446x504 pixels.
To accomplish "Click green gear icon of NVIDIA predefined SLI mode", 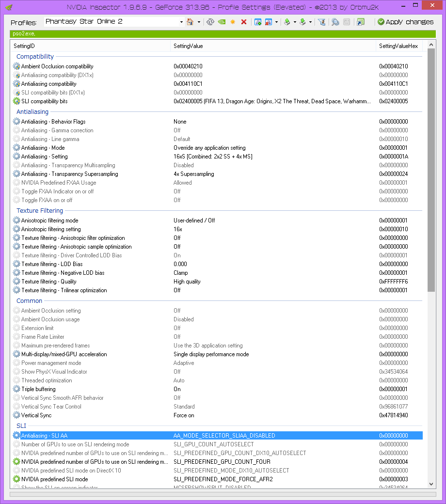I will click(x=16, y=479).
